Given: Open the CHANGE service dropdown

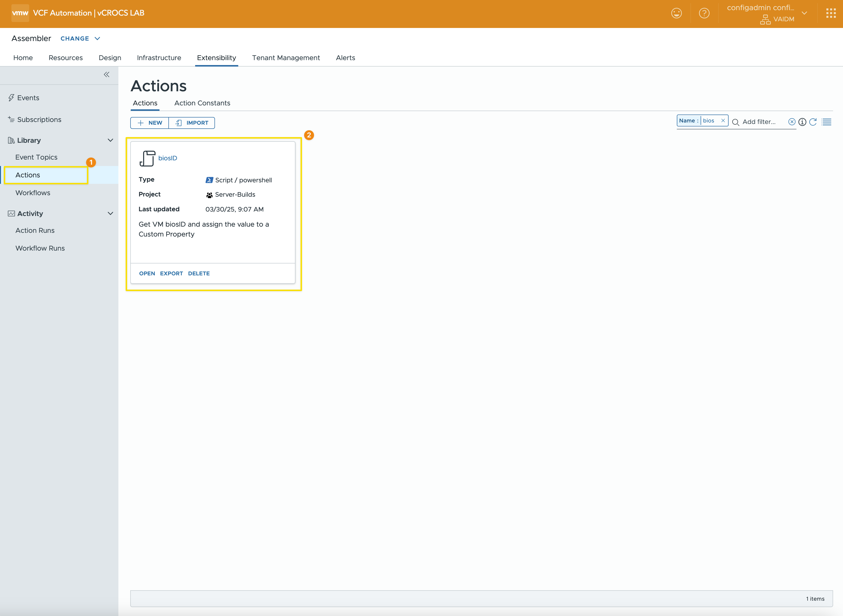Looking at the screenshot, I should (x=80, y=38).
